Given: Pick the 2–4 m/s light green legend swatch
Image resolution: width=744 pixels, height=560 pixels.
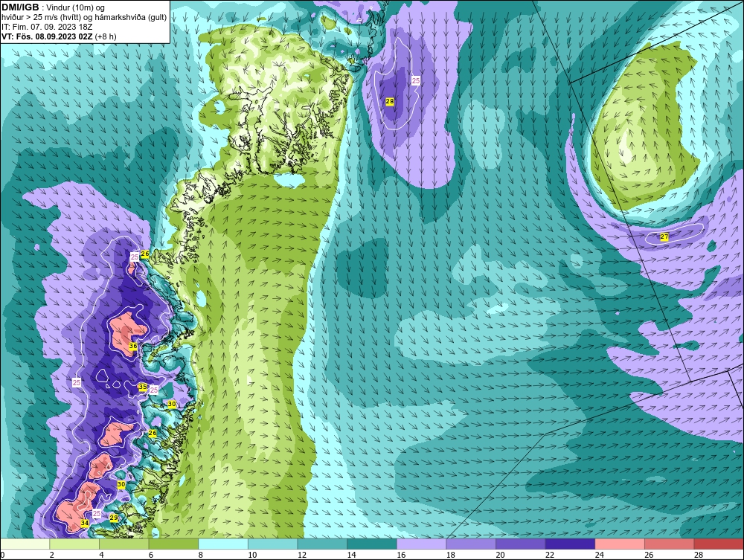Looking at the screenshot, I should coord(74,544).
